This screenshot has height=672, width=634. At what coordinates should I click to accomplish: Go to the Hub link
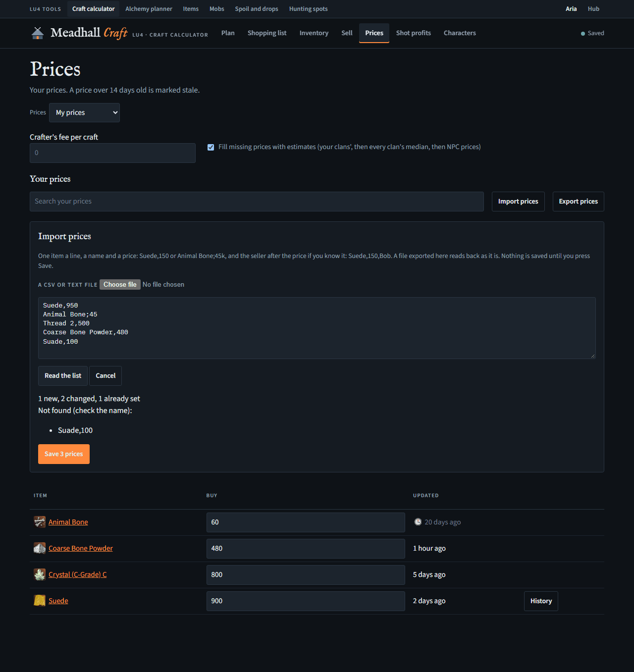pyautogui.click(x=593, y=9)
